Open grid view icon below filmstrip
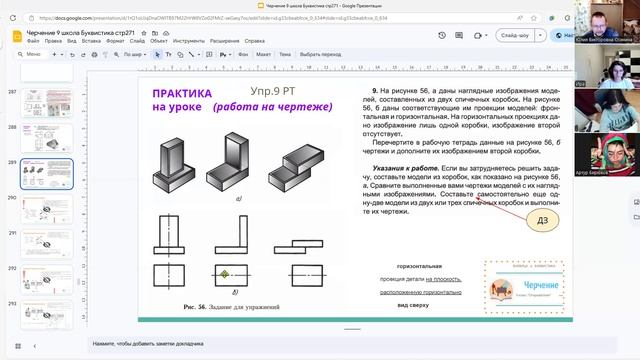Viewport: 640px width, 360px height. [18, 346]
